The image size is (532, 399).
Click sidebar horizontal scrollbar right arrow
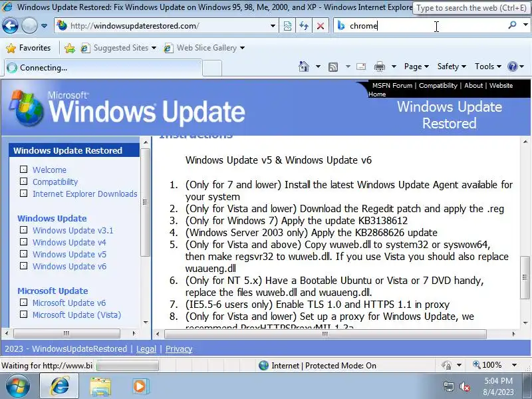pyautogui.click(x=134, y=334)
